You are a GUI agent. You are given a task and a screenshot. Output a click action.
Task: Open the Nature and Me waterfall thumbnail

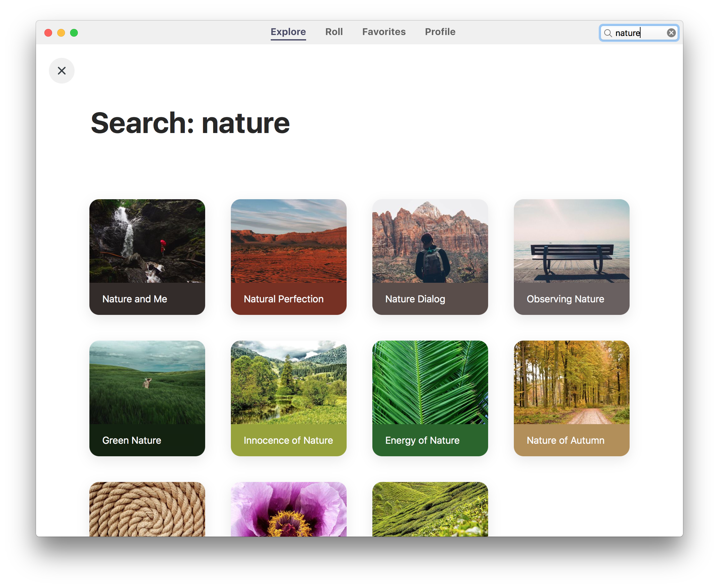tap(147, 241)
